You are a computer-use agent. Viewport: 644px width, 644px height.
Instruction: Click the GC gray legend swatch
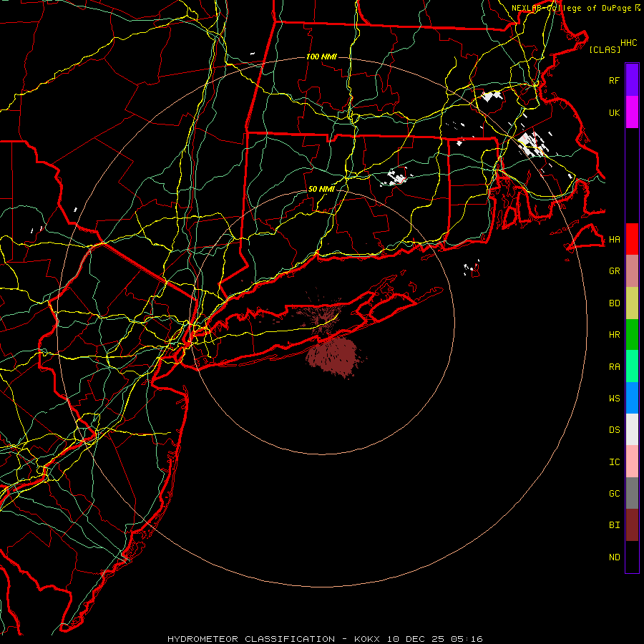632,493
